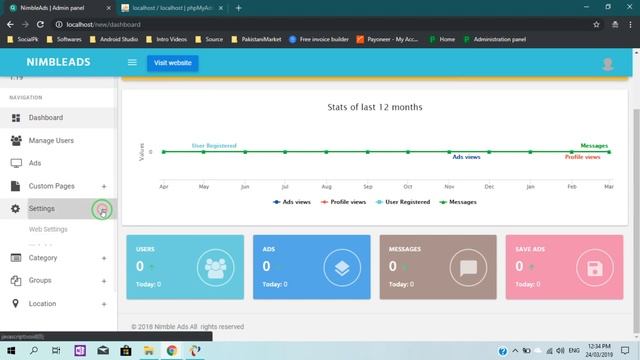Open Chrome's three-dot menu
Image resolution: width=640 pixels, height=360 pixels.
click(630, 24)
